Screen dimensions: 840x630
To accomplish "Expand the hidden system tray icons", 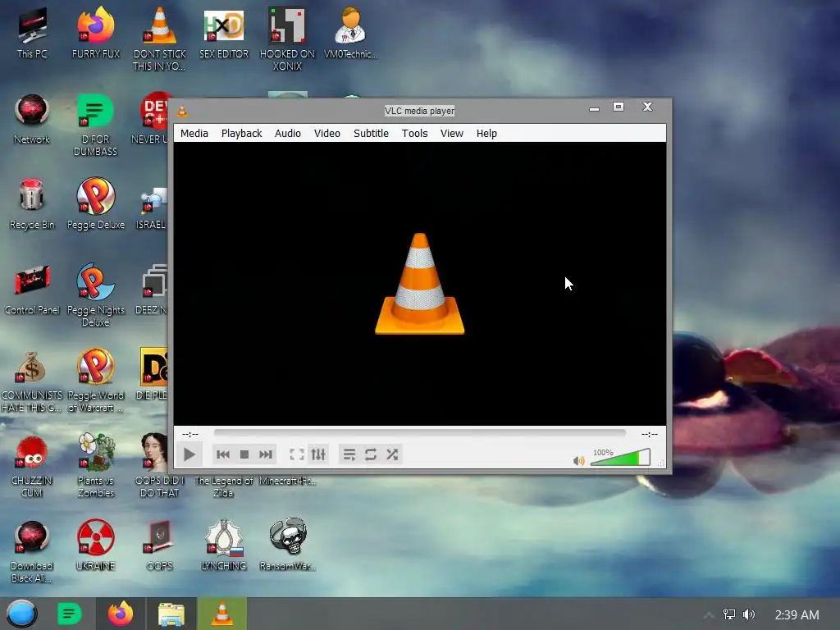I will (709, 615).
